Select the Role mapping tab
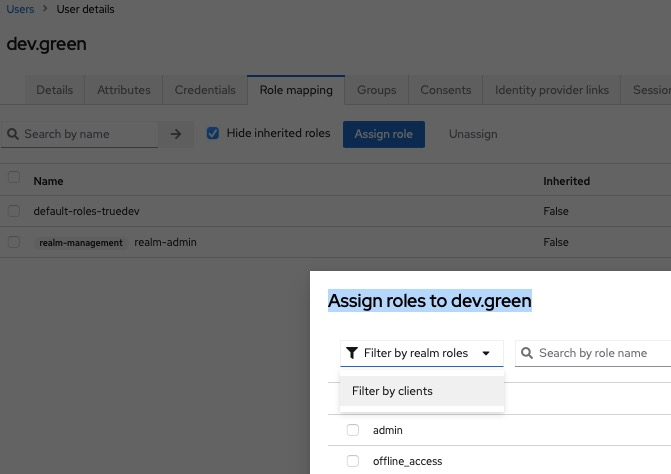 [x=296, y=90]
